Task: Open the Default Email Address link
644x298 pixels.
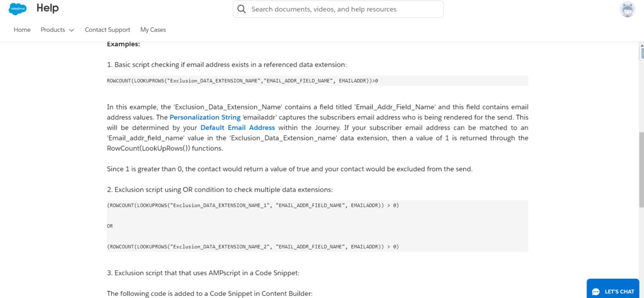Action: [x=237, y=128]
